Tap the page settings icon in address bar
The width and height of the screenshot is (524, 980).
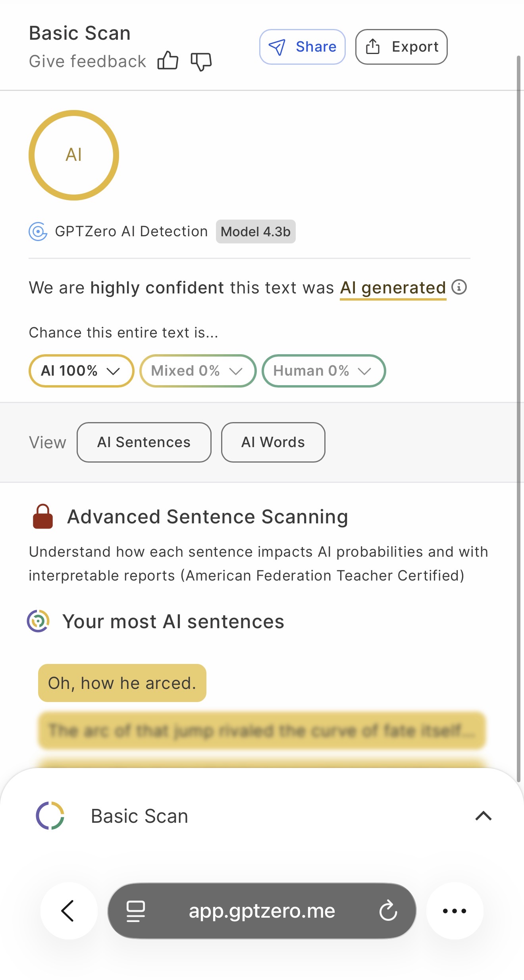pos(135,911)
